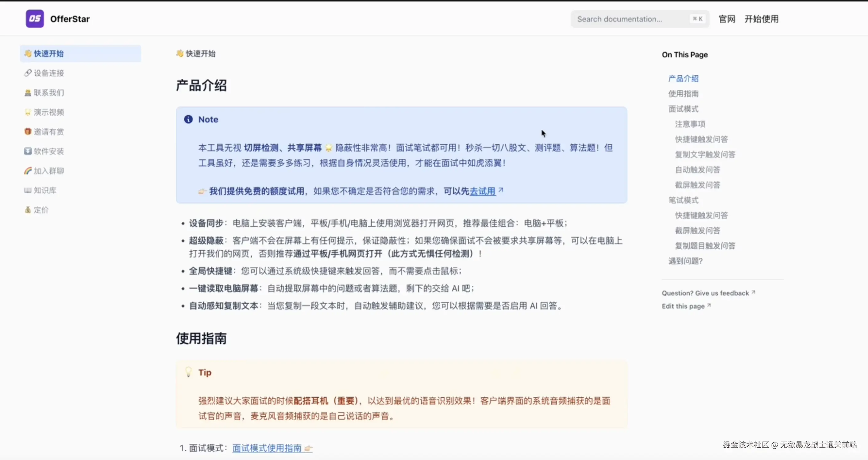Click the download icon beside 软件安装

(28, 151)
